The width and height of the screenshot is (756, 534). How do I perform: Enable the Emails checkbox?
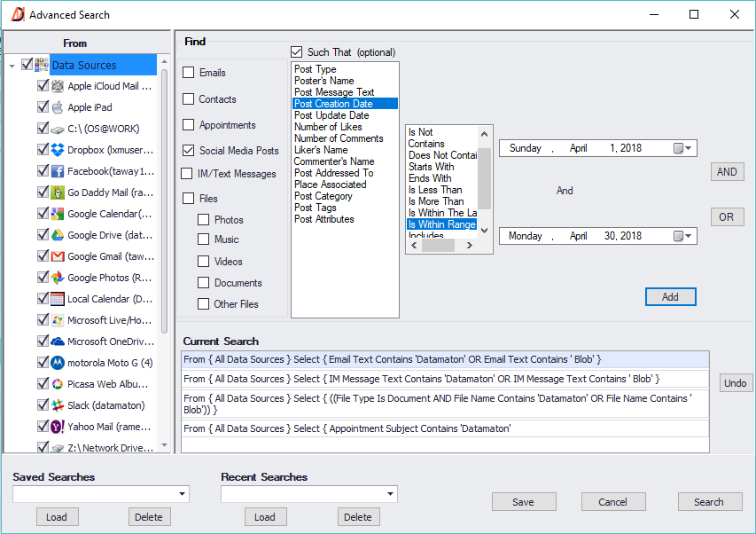(x=189, y=73)
